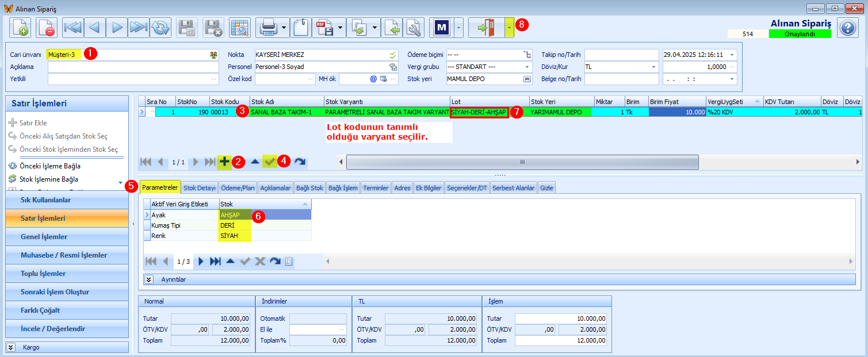868x357 pixels.
Task: Open the Sık Kullanılanlar sidebar group
Action: click(67, 200)
